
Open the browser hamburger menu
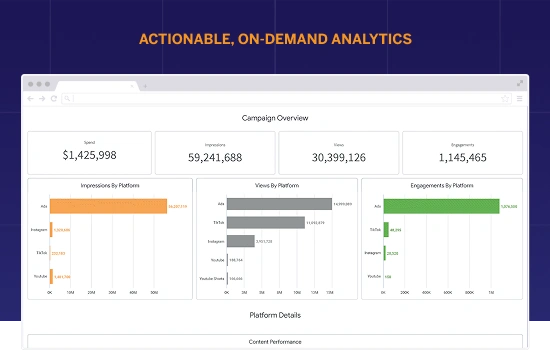click(x=519, y=99)
